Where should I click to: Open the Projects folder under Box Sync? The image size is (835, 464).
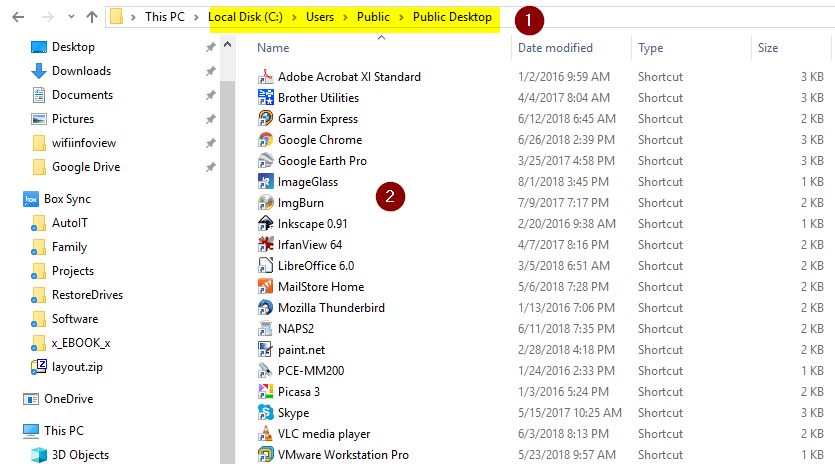tap(73, 271)
